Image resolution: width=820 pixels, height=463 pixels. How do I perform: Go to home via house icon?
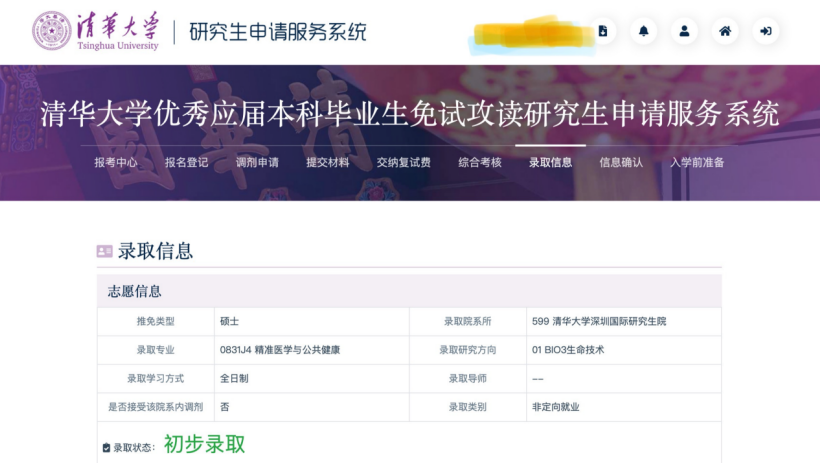(725, 31)
